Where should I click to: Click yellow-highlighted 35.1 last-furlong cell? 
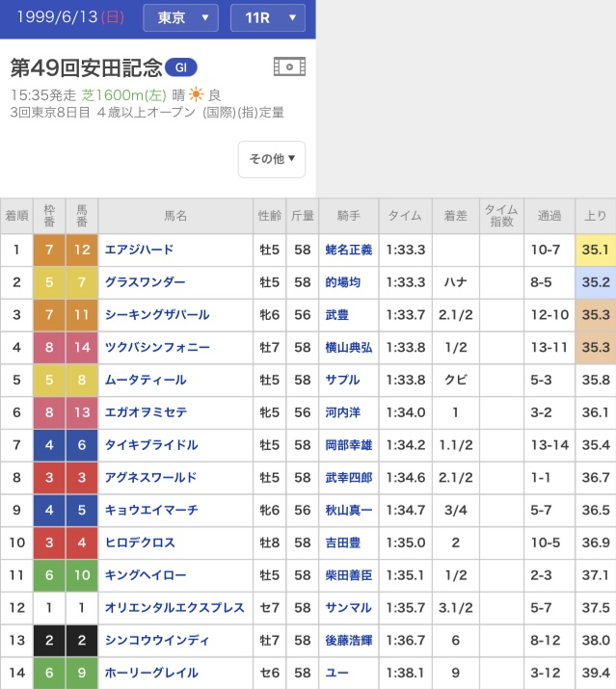coord(595,250)
